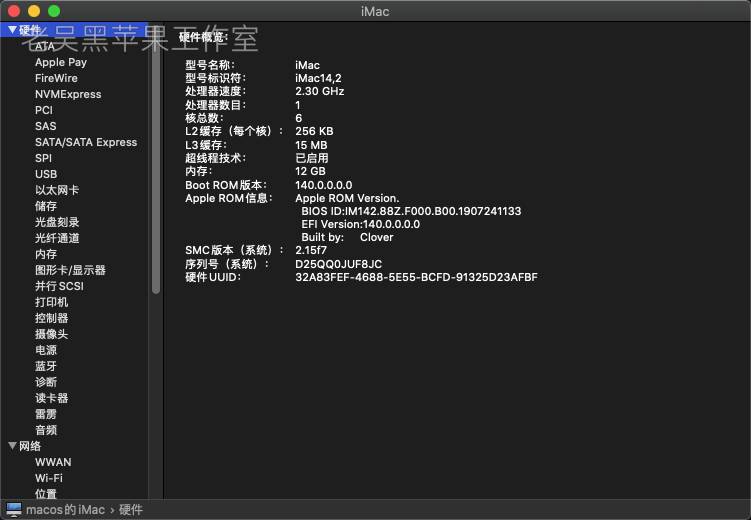Click the green zoom window button

point(54,11)
